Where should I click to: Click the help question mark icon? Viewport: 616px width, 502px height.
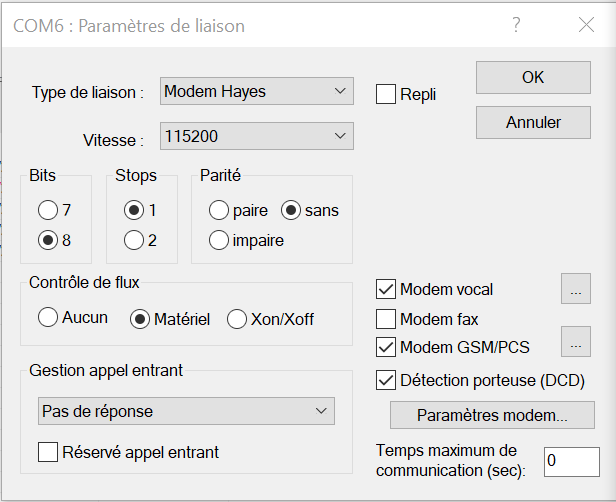click(x=516, y=26)
